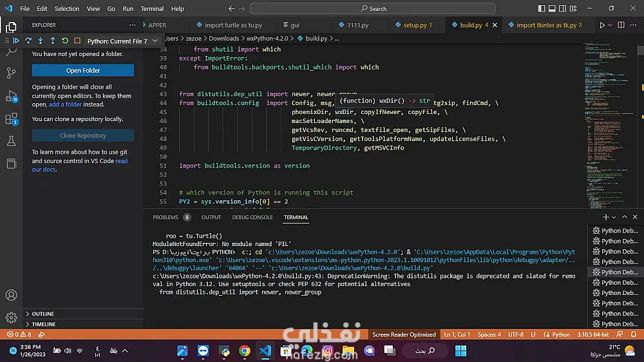
Task: Open Customize Layout icon
Action: point(573,8)
